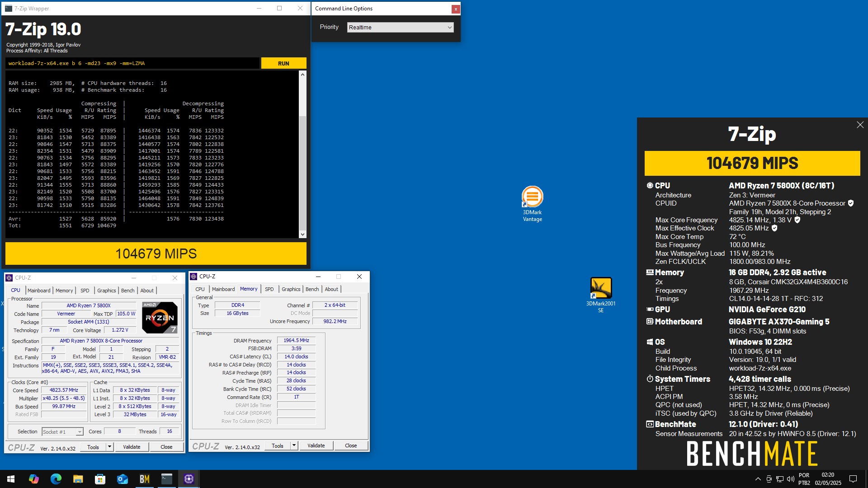Open 3DMark Vantage desktop shortcut

coord(532,204)
